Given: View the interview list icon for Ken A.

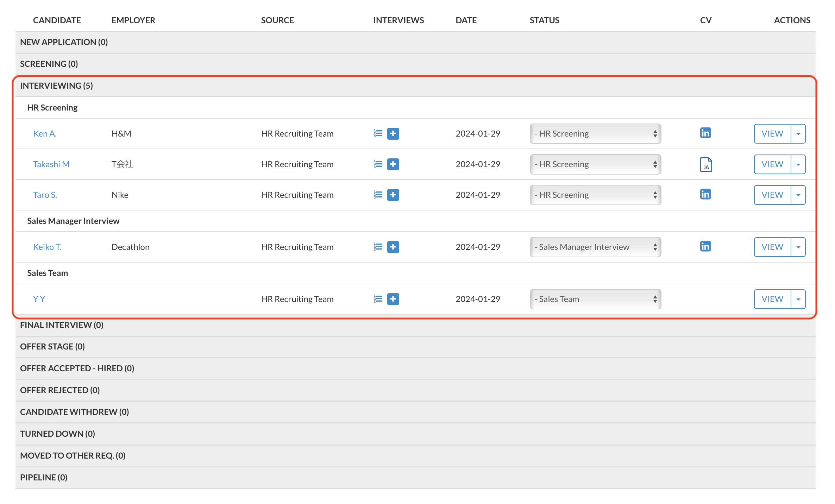Looking at the screenshot, I should [378, 133].
